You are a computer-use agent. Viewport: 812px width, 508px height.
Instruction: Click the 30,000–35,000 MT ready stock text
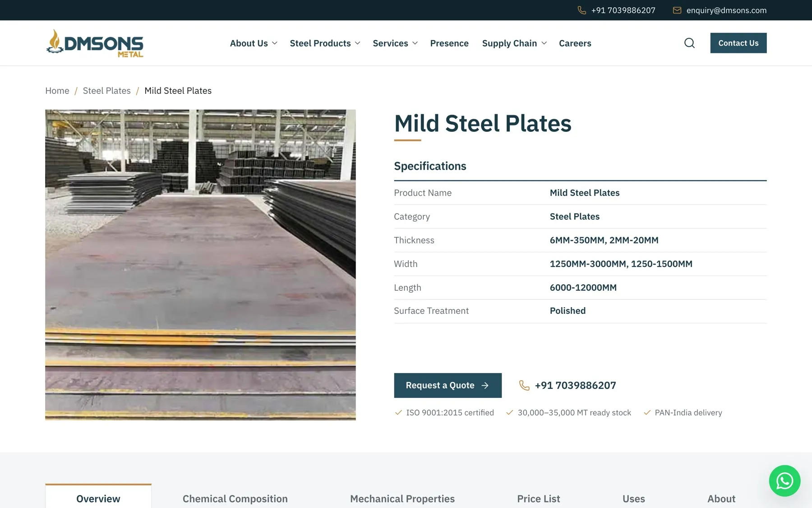click(574, 413)
